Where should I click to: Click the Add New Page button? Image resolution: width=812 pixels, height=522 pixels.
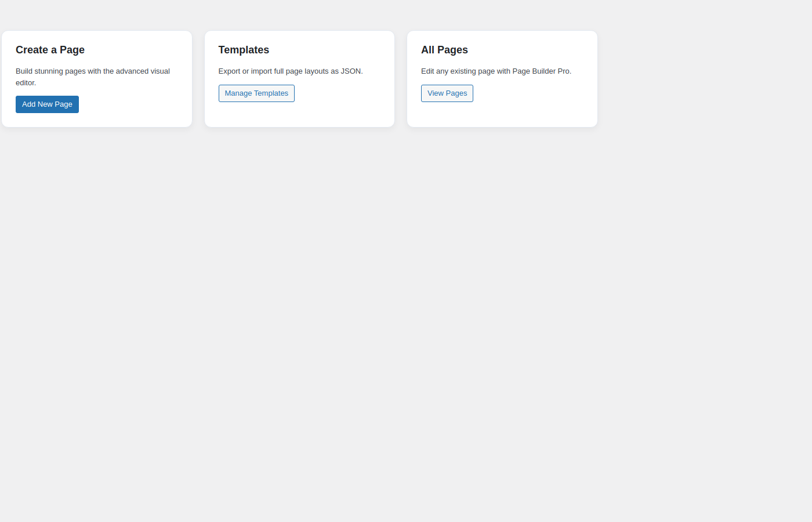coord(47,104)
